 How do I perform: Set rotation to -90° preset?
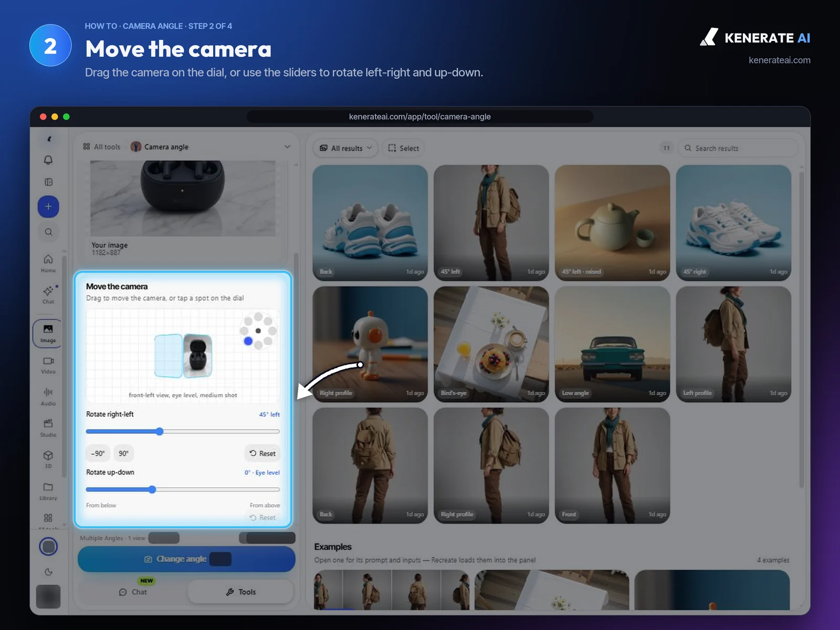pos(98,453)
